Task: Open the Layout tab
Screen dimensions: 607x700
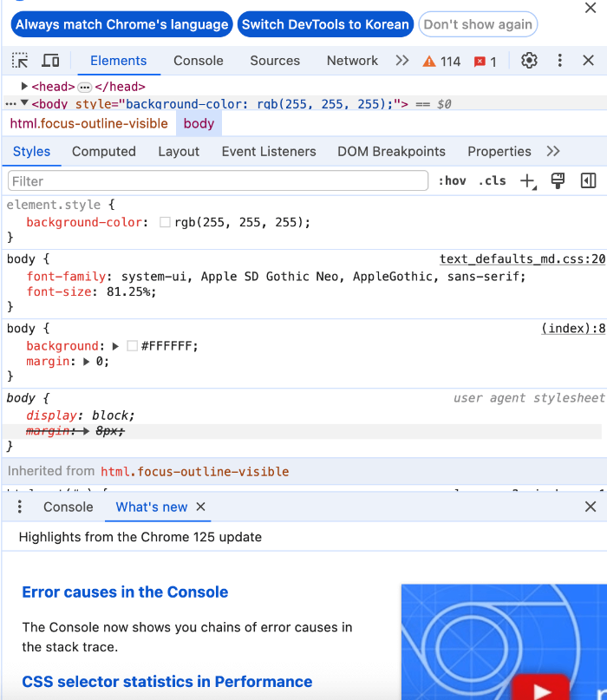Action: [179, 151]
